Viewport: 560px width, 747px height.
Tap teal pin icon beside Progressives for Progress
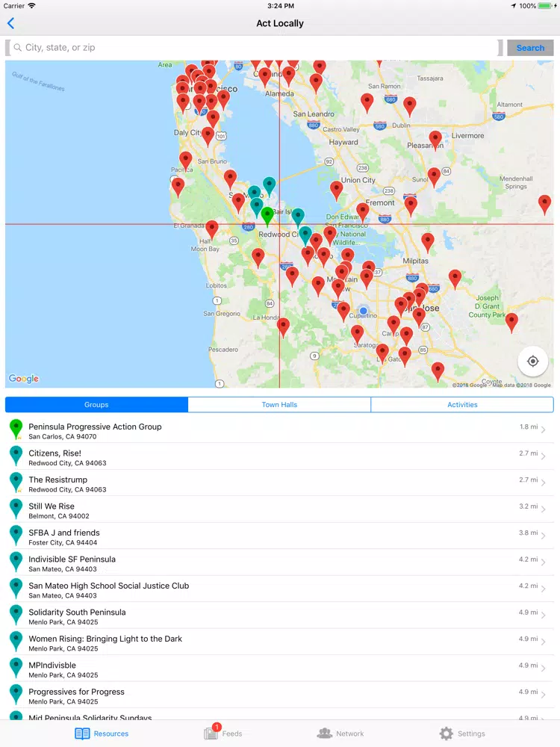(x=16, y=695)
